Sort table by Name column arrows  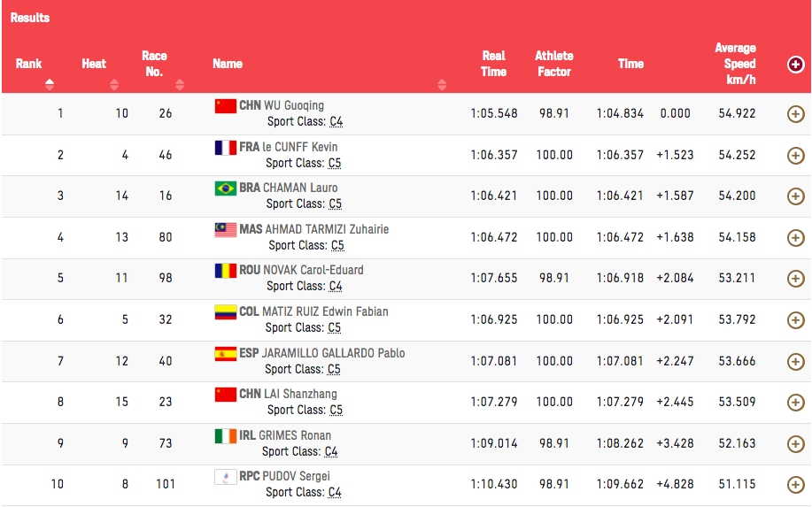(x=442, y=85)
